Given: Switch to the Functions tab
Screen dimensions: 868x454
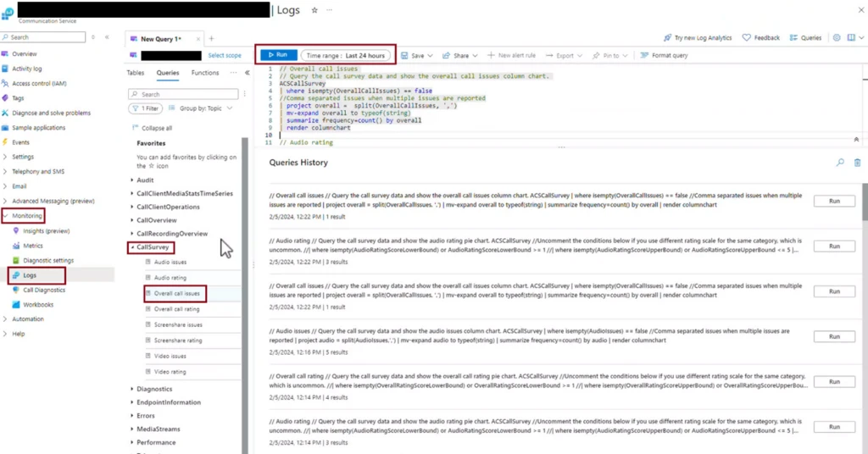Looking at the screenshot, I should 205,73.
